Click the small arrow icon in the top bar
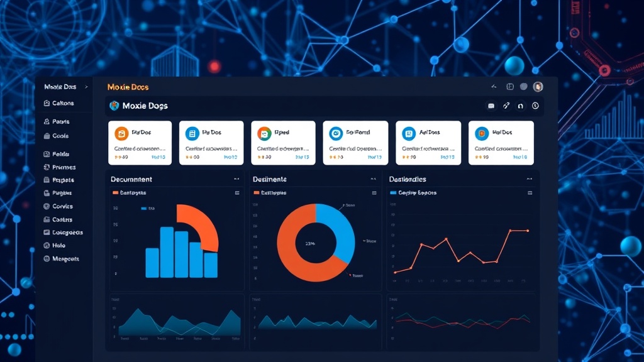644x362 pixels. click(494, 87)
